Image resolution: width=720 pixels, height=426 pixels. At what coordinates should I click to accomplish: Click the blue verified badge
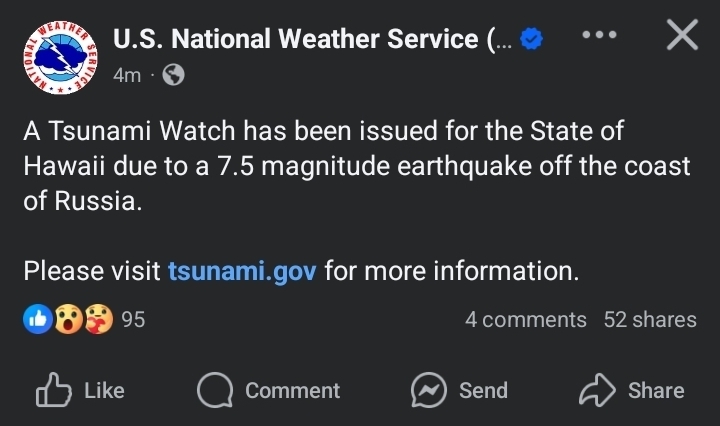pyautogui.click(x=533, y=39)
